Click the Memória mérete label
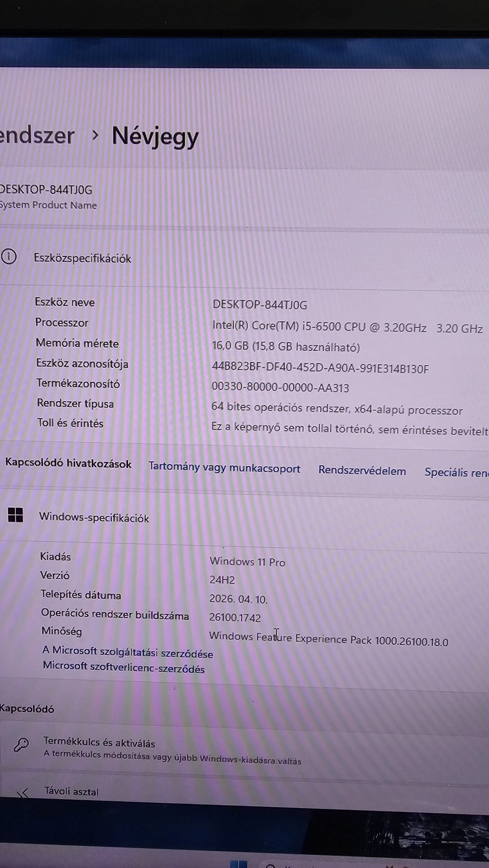This screenshot has width=489, height=868. click(77, 343)
